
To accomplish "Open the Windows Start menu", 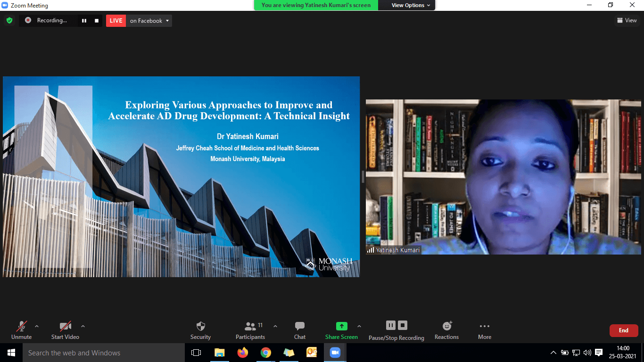I will (11, 353).
